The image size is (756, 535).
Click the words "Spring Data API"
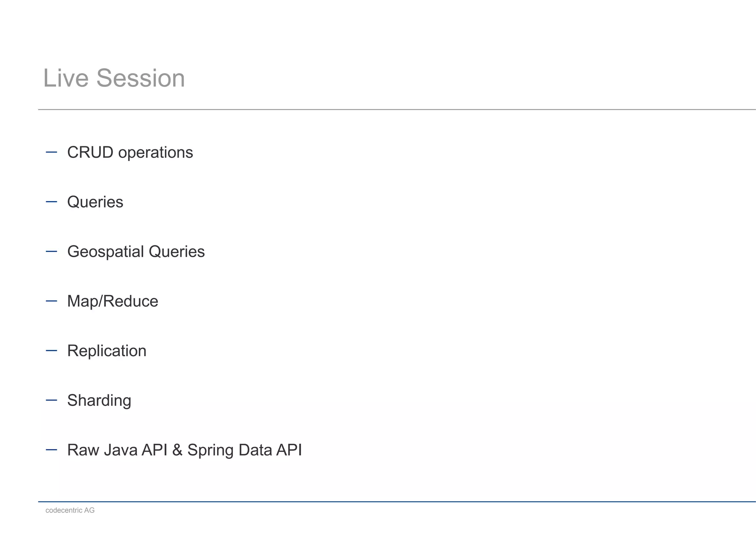click(244, 450)
